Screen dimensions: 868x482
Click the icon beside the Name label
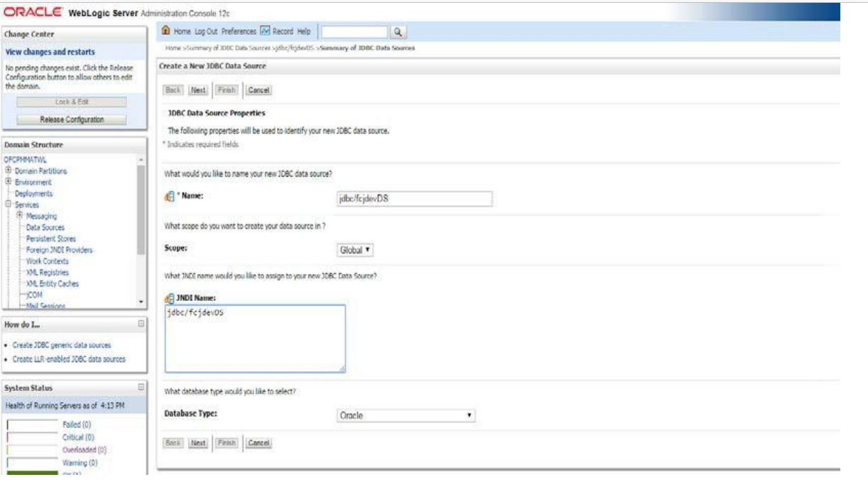coord(168,197)
